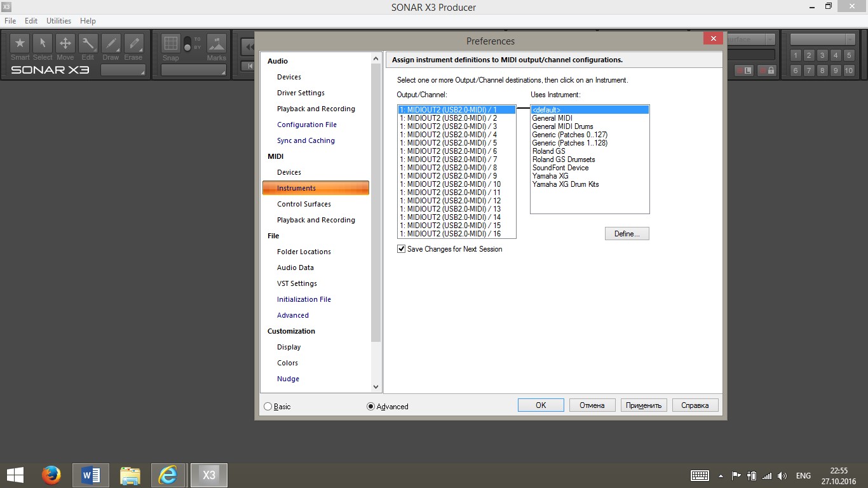Click the volume speaker tray icon
This screenshot has height=488, width=868.
click(782, 476)
